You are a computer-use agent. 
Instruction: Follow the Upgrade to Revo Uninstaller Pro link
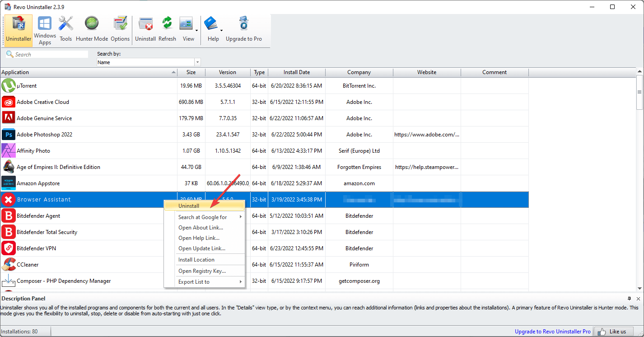click(552, 332)
